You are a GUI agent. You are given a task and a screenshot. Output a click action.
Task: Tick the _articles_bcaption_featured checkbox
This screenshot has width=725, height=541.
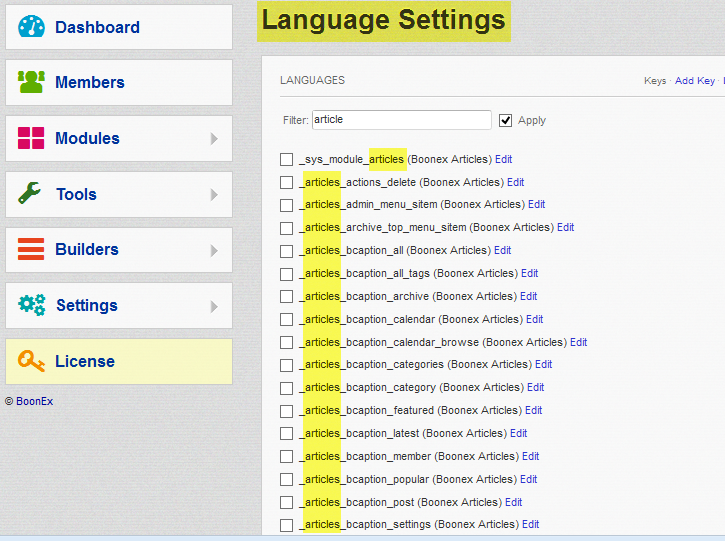287,410
